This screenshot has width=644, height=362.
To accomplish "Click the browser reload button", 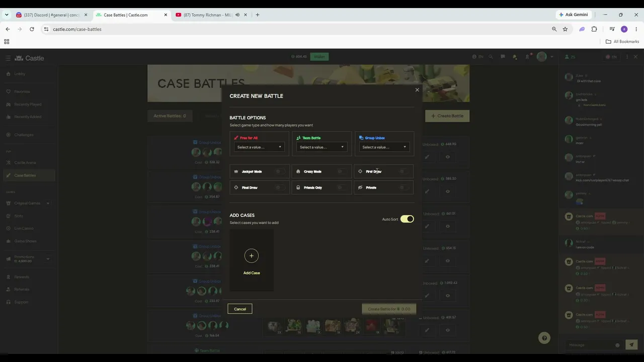I will (x=32, y=29).
